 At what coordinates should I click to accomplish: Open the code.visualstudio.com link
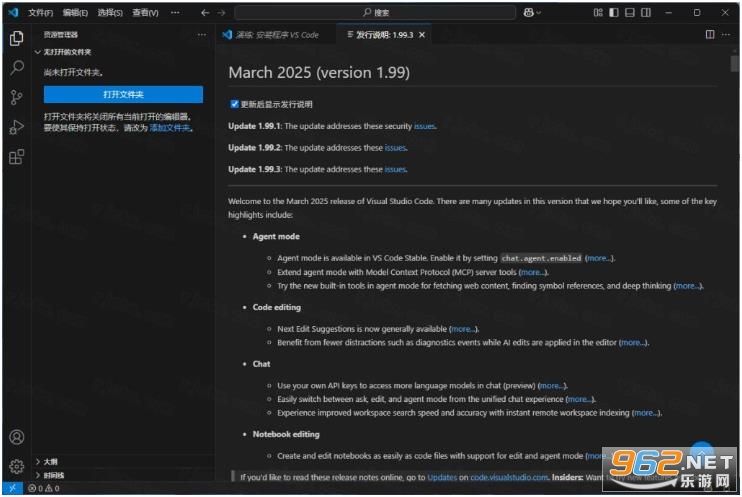[x=509, y=477]
